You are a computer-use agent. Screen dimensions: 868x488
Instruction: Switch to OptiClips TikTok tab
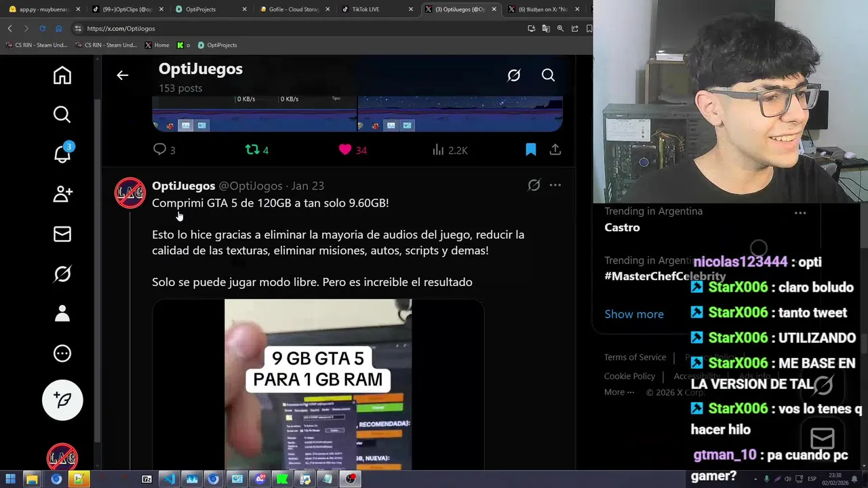click(127, 9)
